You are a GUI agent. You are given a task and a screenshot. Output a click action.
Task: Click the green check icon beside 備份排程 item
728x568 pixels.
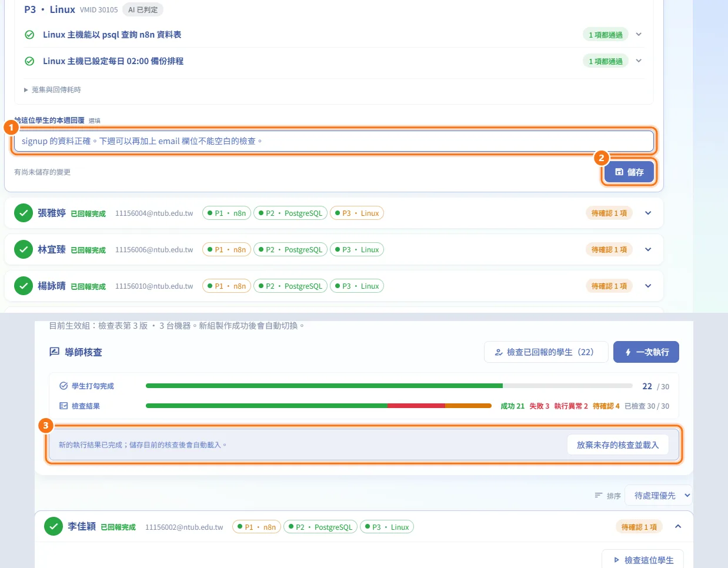pos(29,61)
